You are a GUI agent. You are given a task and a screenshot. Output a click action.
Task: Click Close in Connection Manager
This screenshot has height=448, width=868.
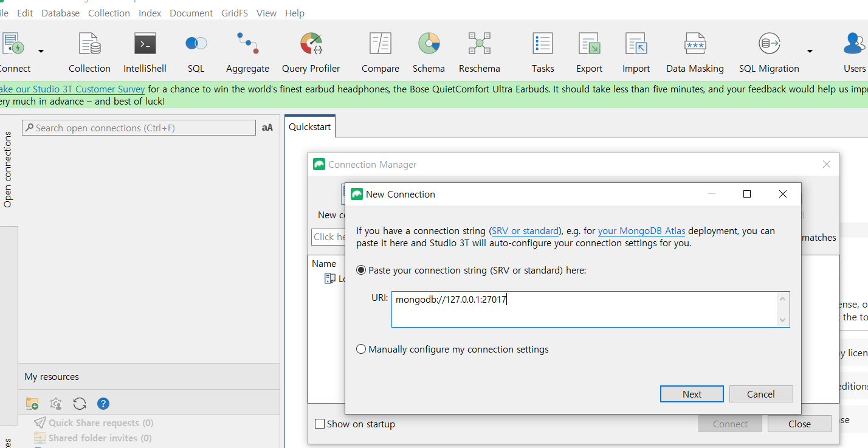coord(799,424)
